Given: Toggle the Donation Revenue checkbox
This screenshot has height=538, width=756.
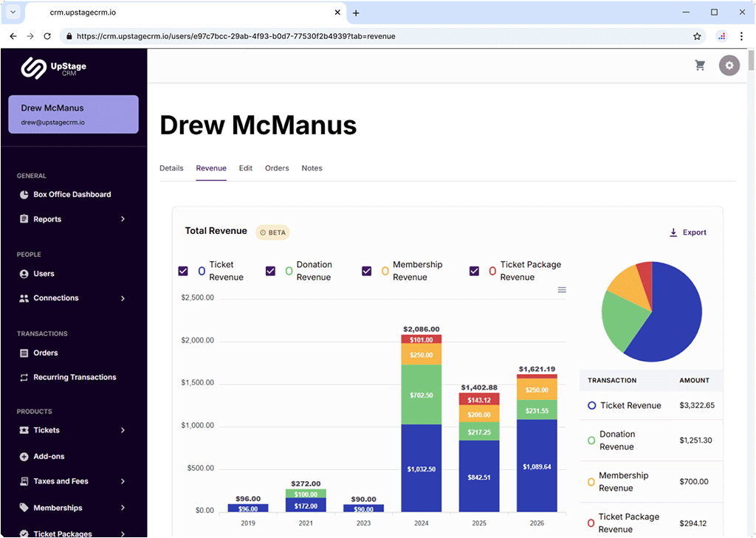Looking at the screenshot, I should point(270,271).
